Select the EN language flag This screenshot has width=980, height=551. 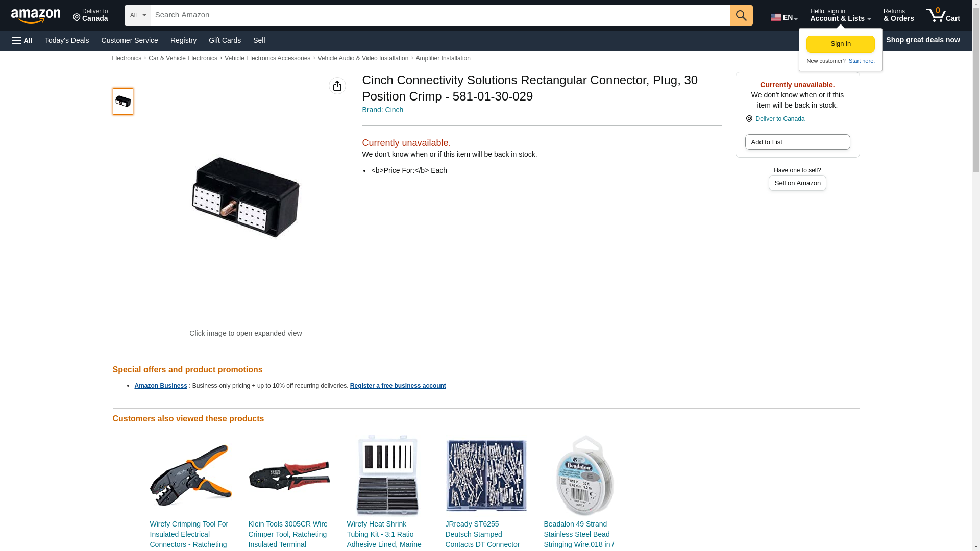point(784,17)
